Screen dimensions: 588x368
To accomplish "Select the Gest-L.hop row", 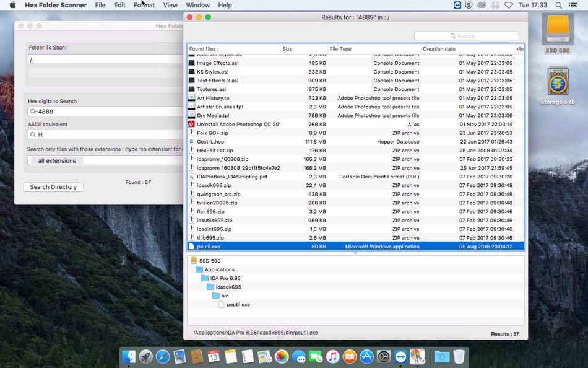I will [355, 142].
